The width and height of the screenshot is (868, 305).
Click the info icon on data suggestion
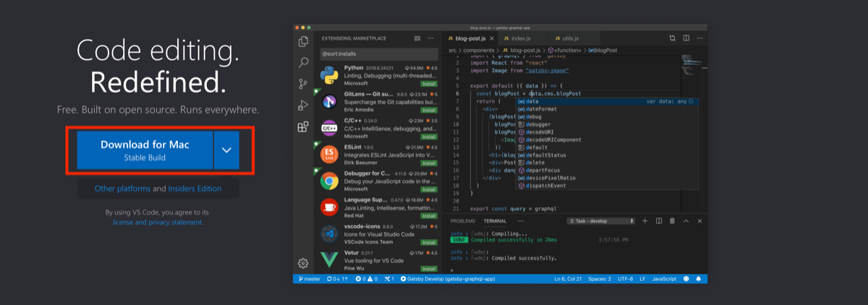[692, 101]
